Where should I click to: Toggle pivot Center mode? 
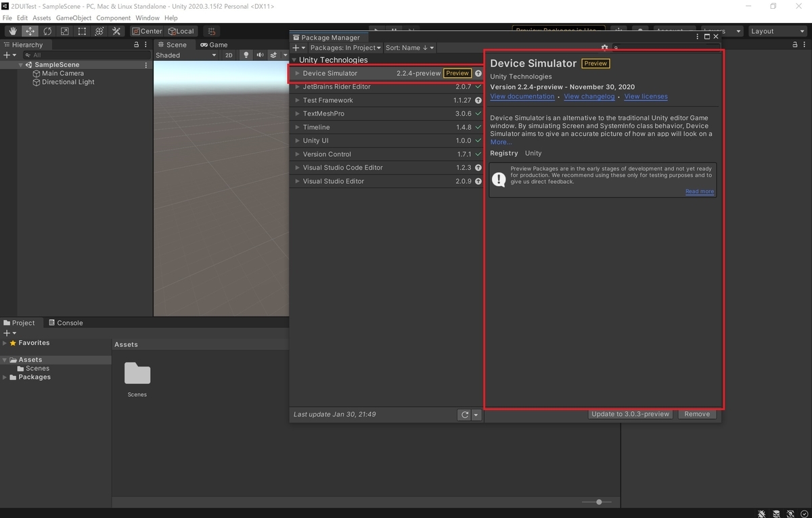click(x=148, y=31)
